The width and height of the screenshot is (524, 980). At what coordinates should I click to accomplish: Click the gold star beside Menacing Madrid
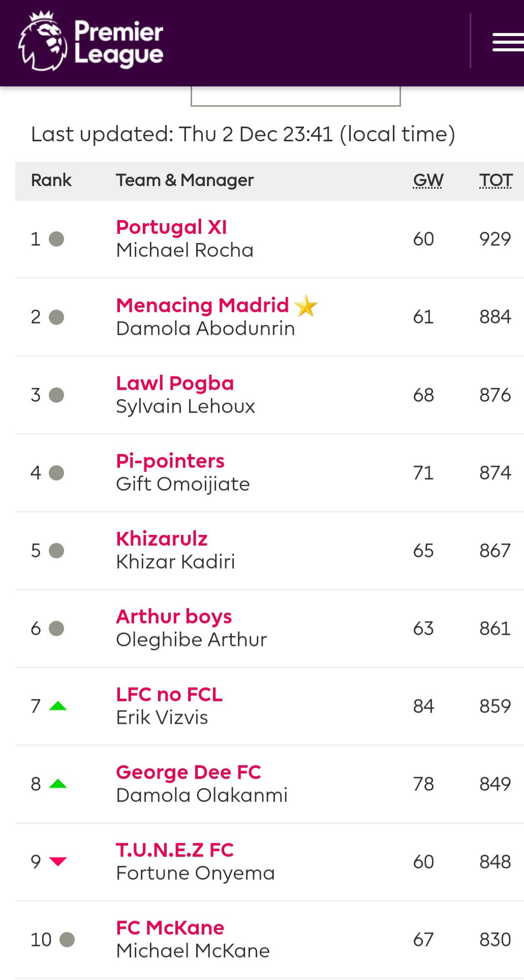(x=306, y=306)
